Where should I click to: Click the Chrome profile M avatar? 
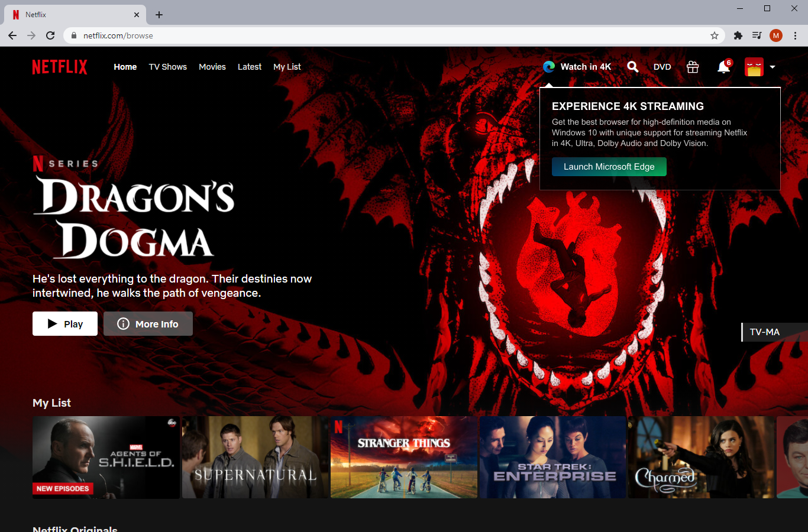pyautogui.click(x=776, y=35)
